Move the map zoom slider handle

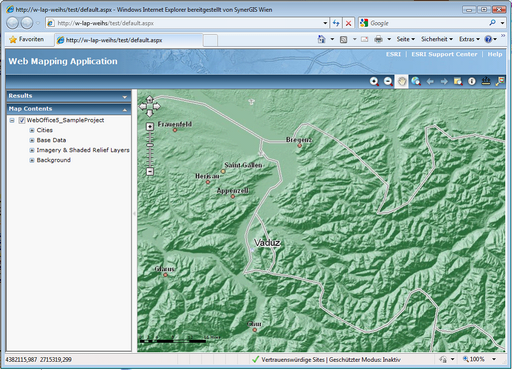click(150, 145)
